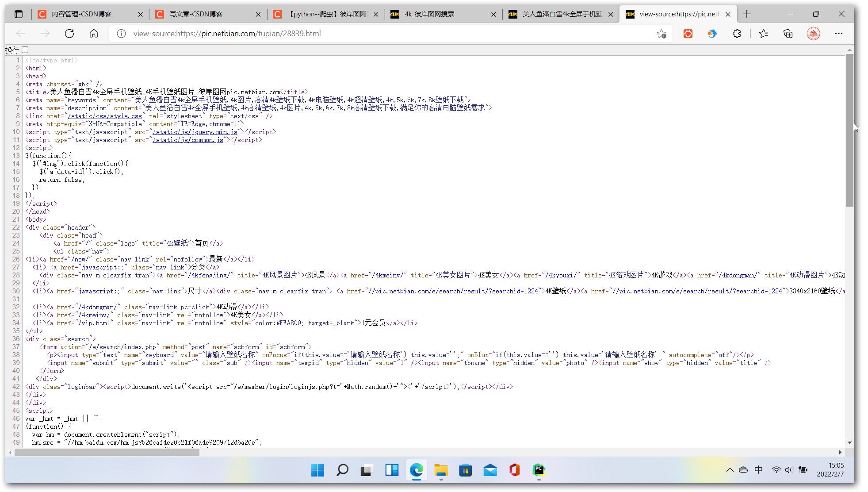Screen dimensions: 868x492
Task: Open Microsoft Store from the taskbar
Action: click(x=465, y=470)
